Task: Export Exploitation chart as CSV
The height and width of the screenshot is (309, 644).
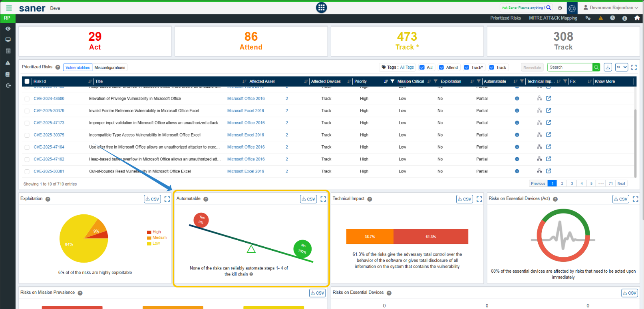Action: [x=152, y=199]
